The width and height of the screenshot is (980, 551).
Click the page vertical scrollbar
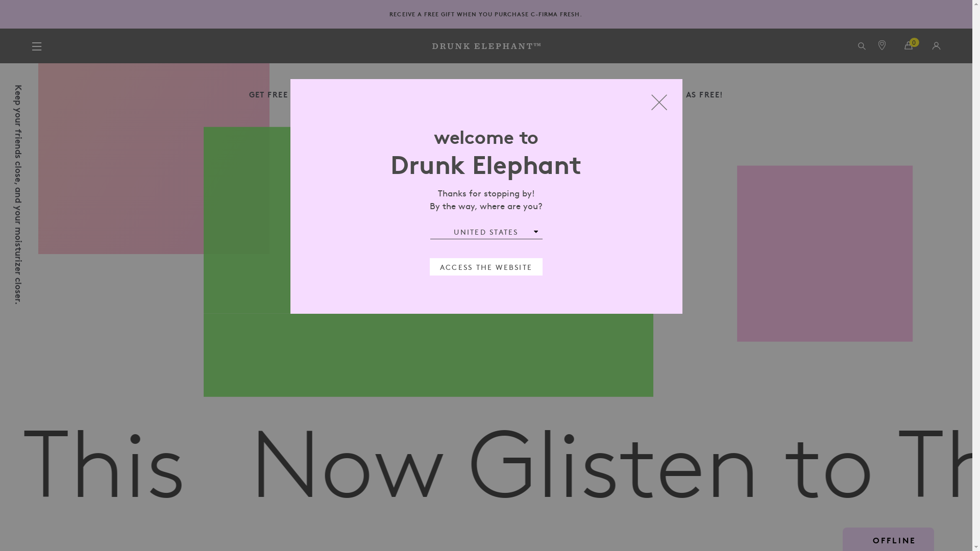pyautogui.click(x=976, y=275)
